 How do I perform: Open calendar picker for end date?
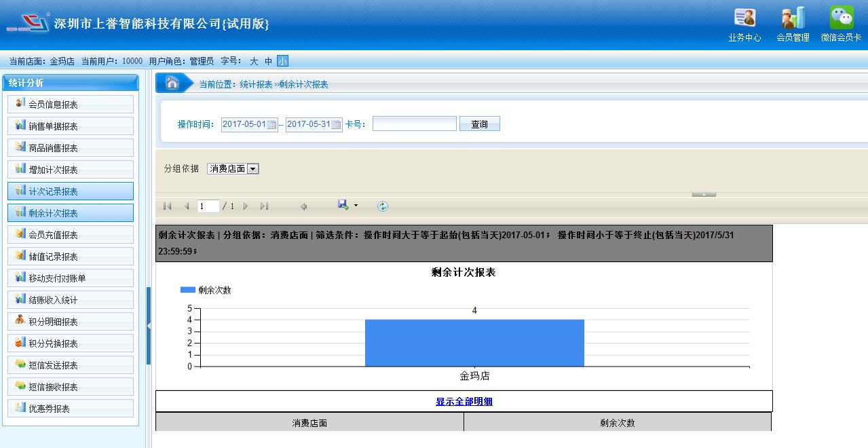point(336,124)
